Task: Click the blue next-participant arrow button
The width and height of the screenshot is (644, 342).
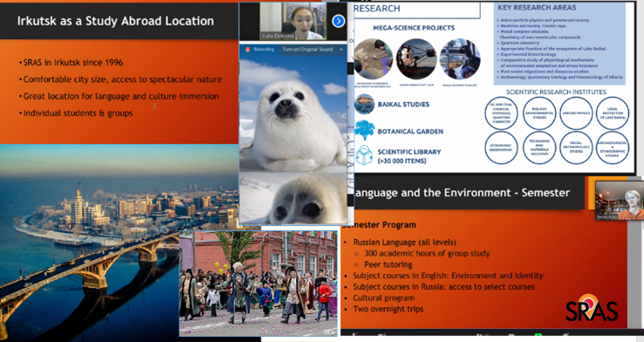Action: pos(339,21)
